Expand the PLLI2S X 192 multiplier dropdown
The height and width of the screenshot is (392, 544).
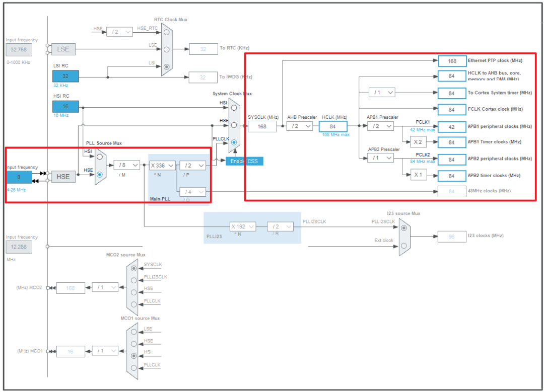pos(243,226)
